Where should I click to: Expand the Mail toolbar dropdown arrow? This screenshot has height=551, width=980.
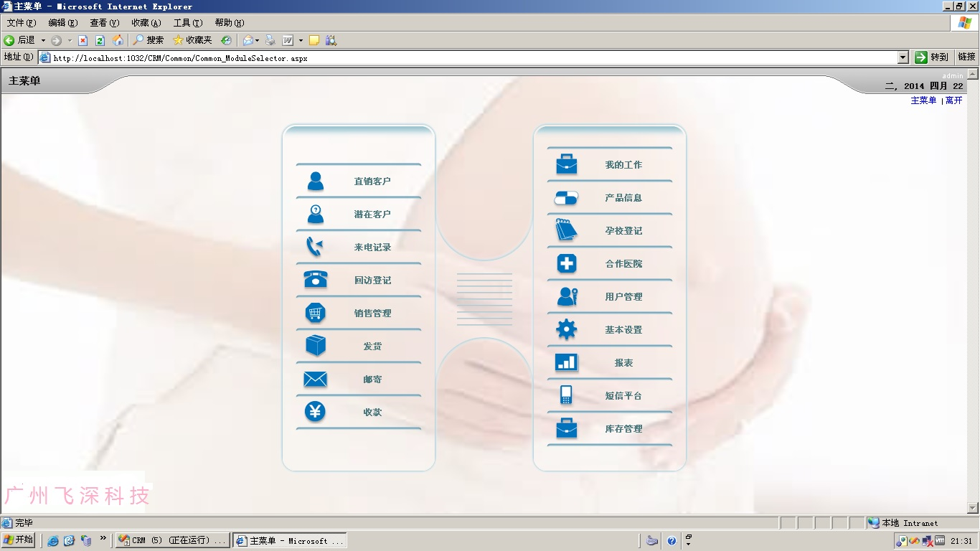(x=258, y=40)
